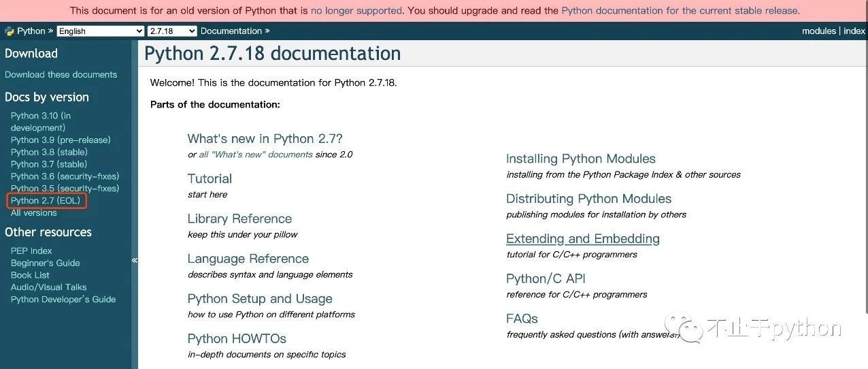Open the Tutorial section

[x=210, y=179]
